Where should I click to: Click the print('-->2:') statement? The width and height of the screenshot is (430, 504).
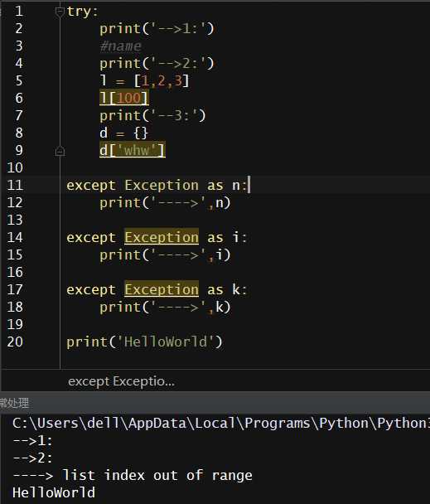pyautogui.click(x=157, y=63)
